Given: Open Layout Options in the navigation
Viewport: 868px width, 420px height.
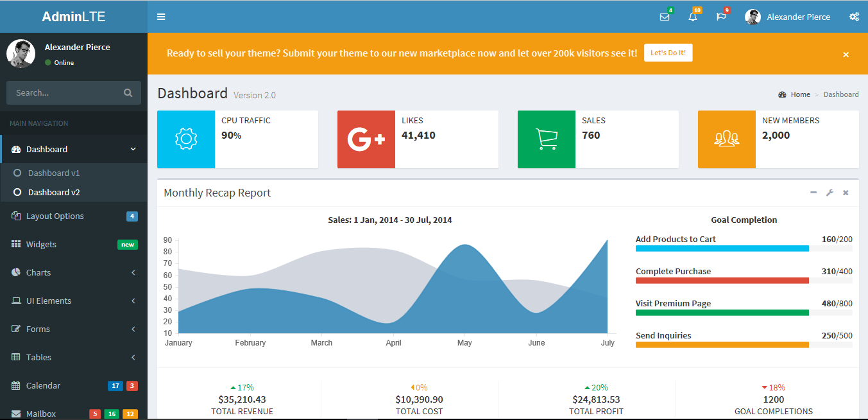Looking at the screenshot, I should (74, 216).
